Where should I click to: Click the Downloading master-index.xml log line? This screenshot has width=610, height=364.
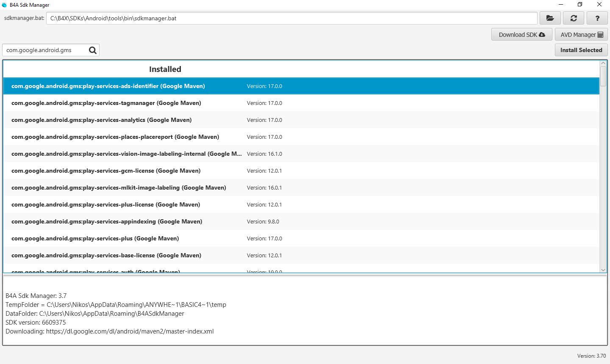[110, 331]
